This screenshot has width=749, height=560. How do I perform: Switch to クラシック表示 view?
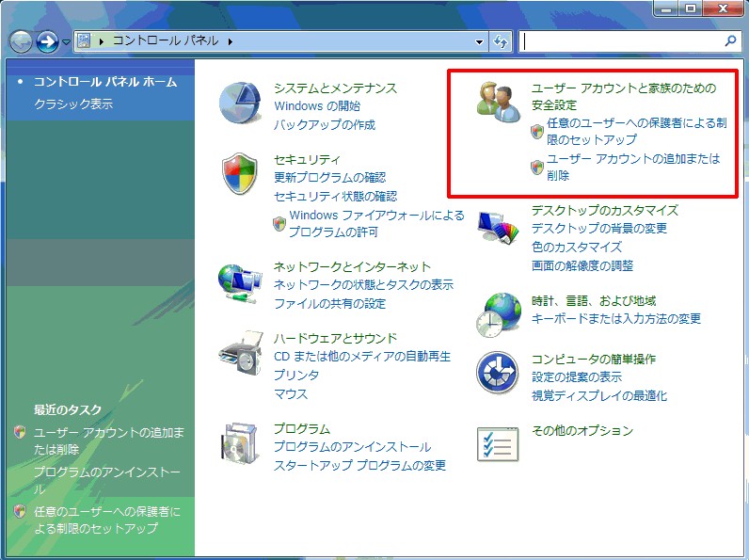pos(73,104)
